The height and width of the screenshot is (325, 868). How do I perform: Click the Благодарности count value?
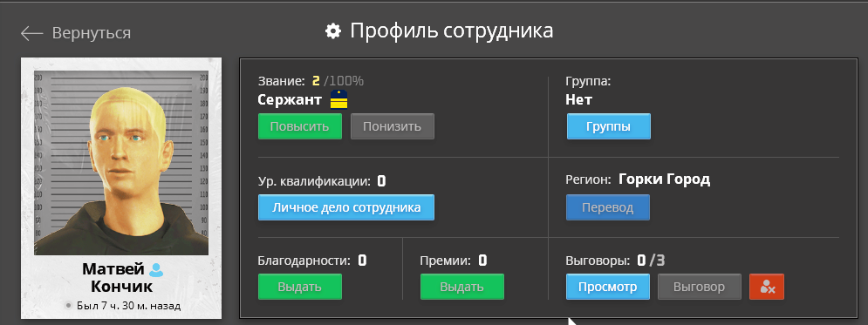click(362, 260)
